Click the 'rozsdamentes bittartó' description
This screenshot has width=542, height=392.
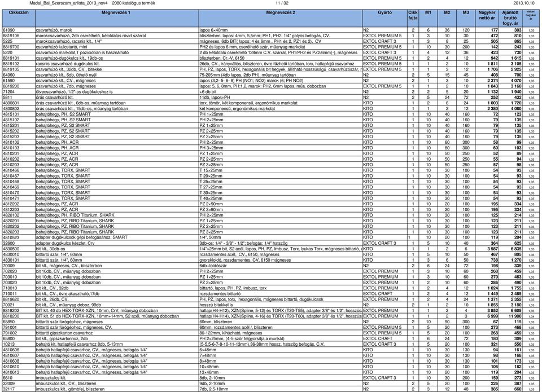[x=220, y=293]
